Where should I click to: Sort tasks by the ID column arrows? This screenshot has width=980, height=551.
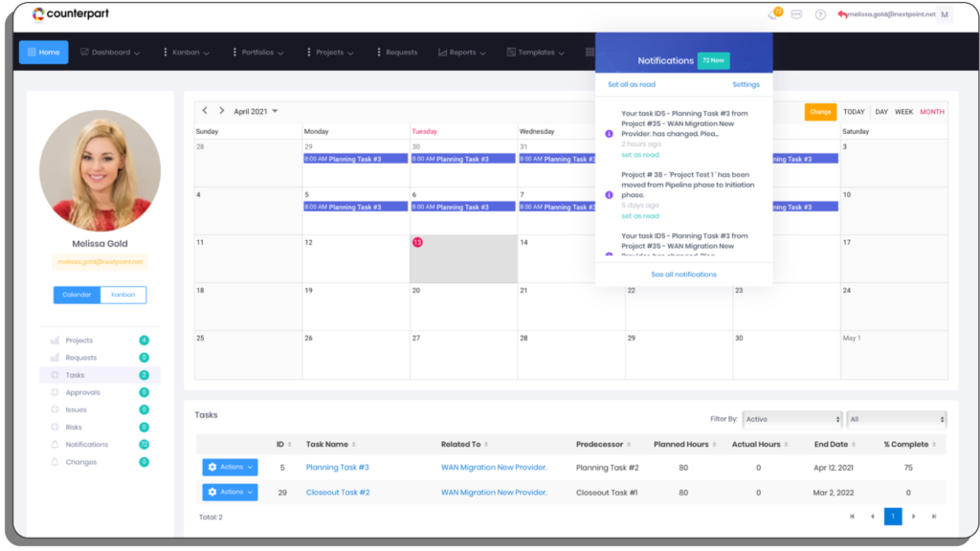pyautogui.click(x=291, y=444)
